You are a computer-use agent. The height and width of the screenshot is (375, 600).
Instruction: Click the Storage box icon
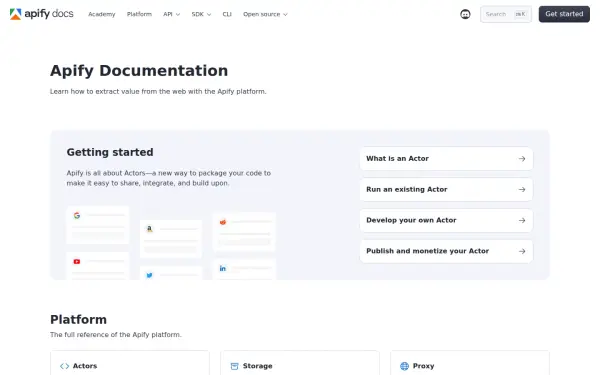click(x=234, y=366)
